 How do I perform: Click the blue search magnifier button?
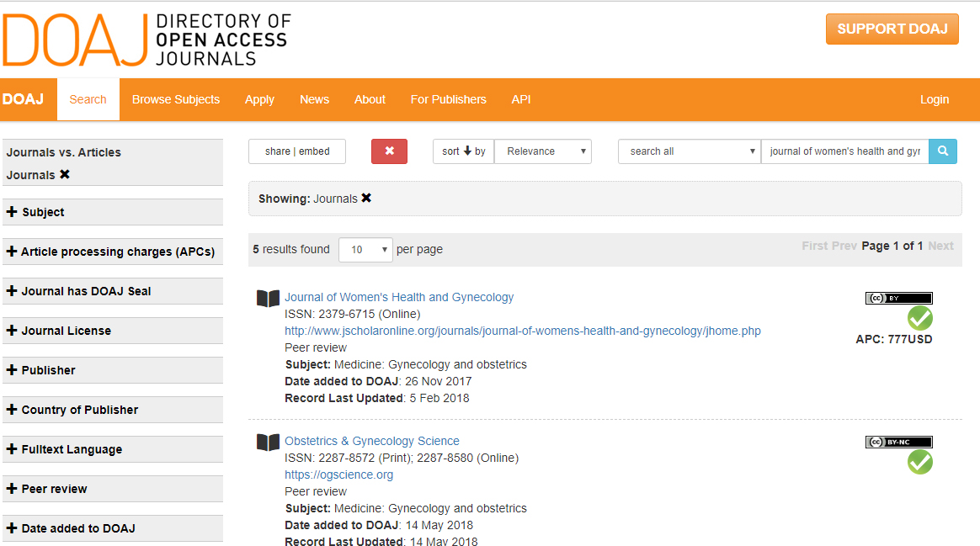coord(943,151)
